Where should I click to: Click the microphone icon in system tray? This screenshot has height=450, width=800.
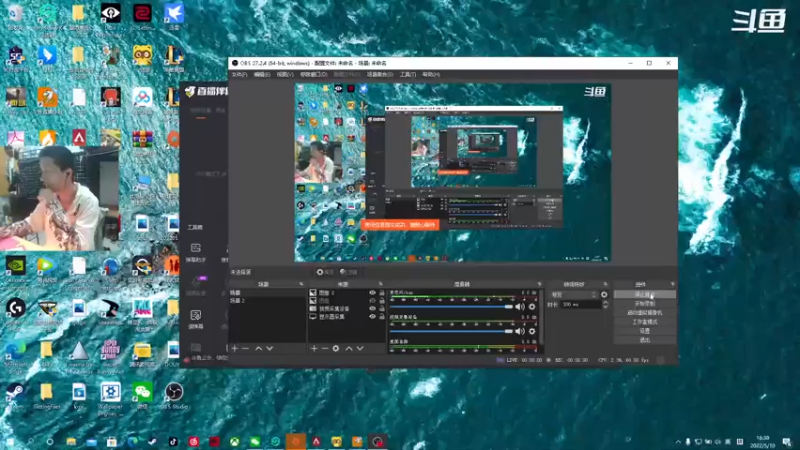(688, 442)
